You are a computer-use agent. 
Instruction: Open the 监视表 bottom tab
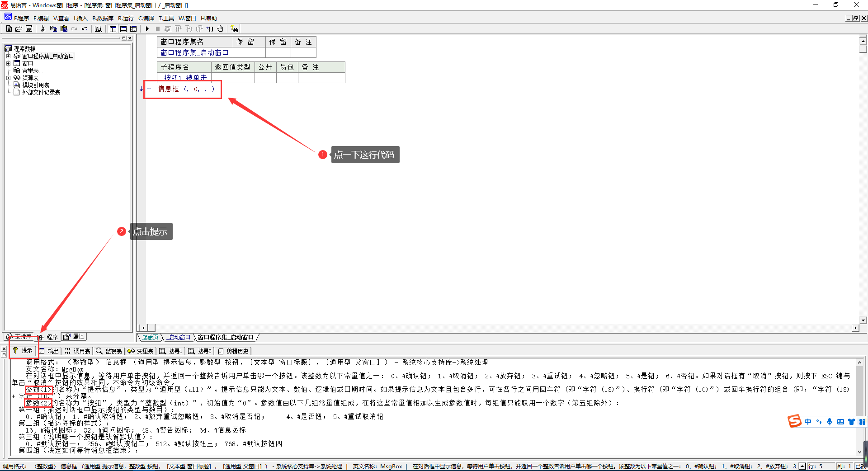(109, 351)
